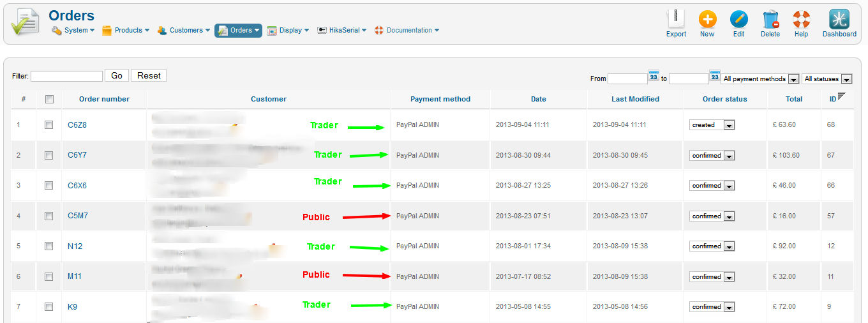The image size is (868, 323).
Task: Click the From date input field
Action: pyautogui.click(x=627, y=79)
